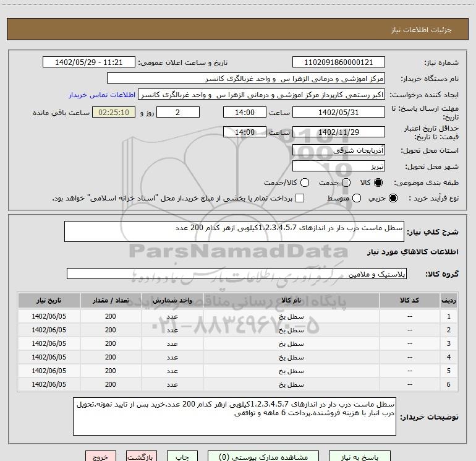Click the شرح کلی نیاز description box
Screen dimensions: 476x461
pos(234,231)
